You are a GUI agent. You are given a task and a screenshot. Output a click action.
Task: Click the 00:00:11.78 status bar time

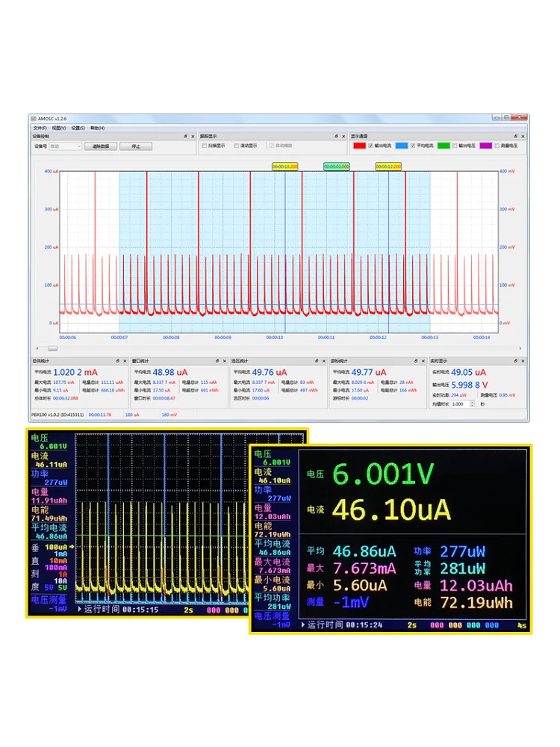(100, 415)
